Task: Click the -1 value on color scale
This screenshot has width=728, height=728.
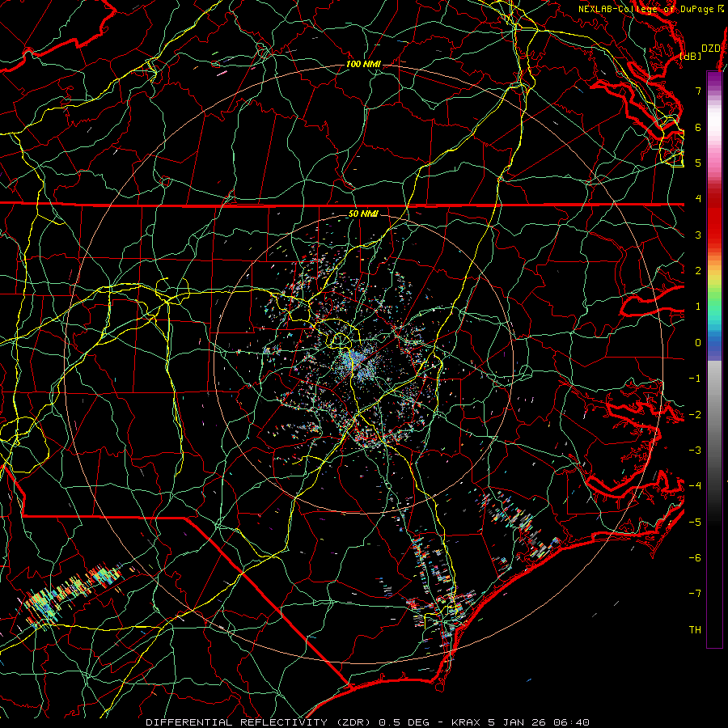Action: tap(695, 379)
